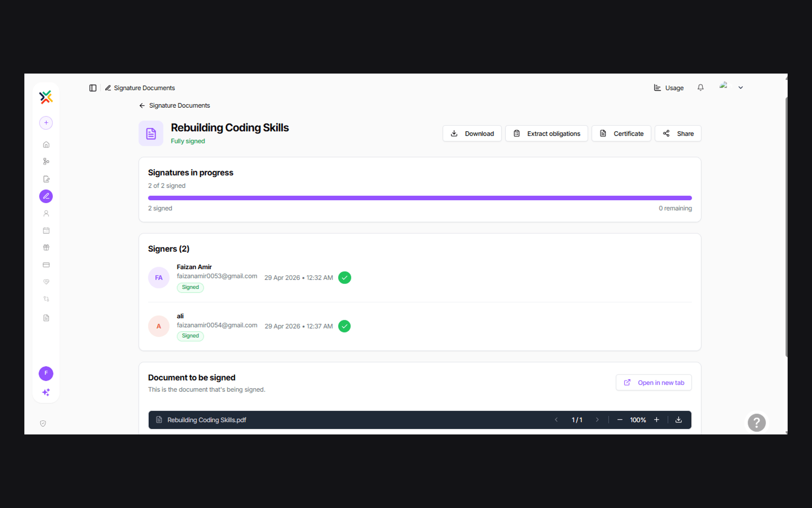812x508 pixels.
Task: Click the purple document icon beside the title
Action: 151,133
